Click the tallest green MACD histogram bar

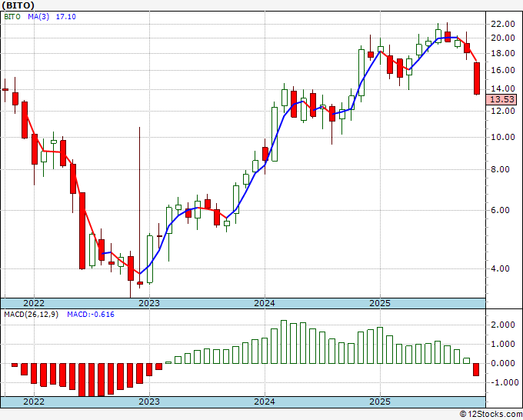tap(284, 342)
